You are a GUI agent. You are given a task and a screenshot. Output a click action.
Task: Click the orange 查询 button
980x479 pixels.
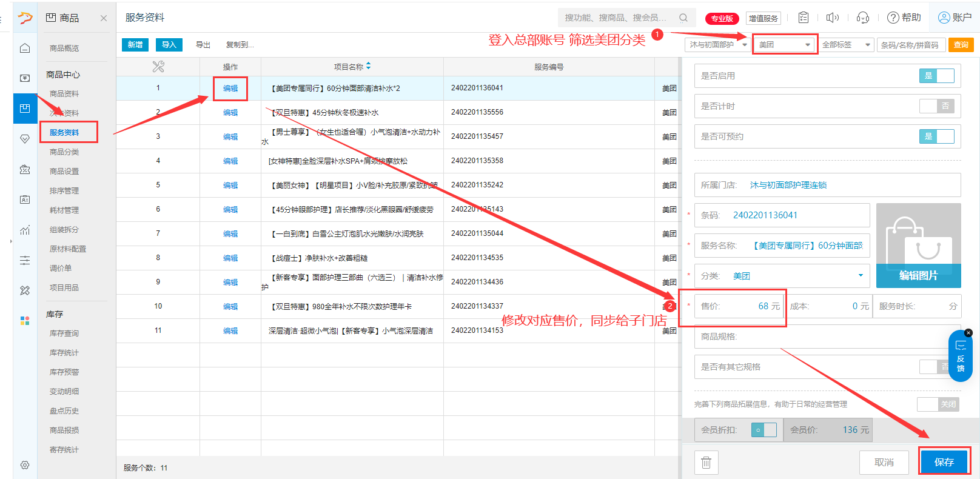961,45
